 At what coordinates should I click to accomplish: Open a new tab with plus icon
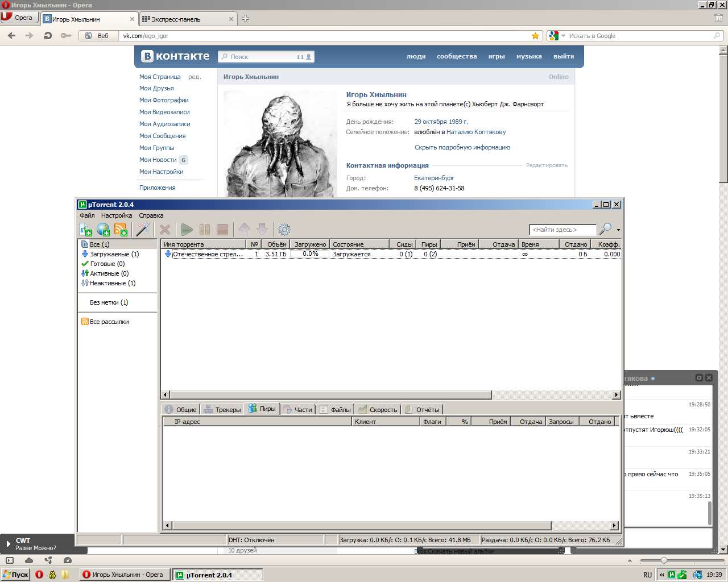coord(246,19)
